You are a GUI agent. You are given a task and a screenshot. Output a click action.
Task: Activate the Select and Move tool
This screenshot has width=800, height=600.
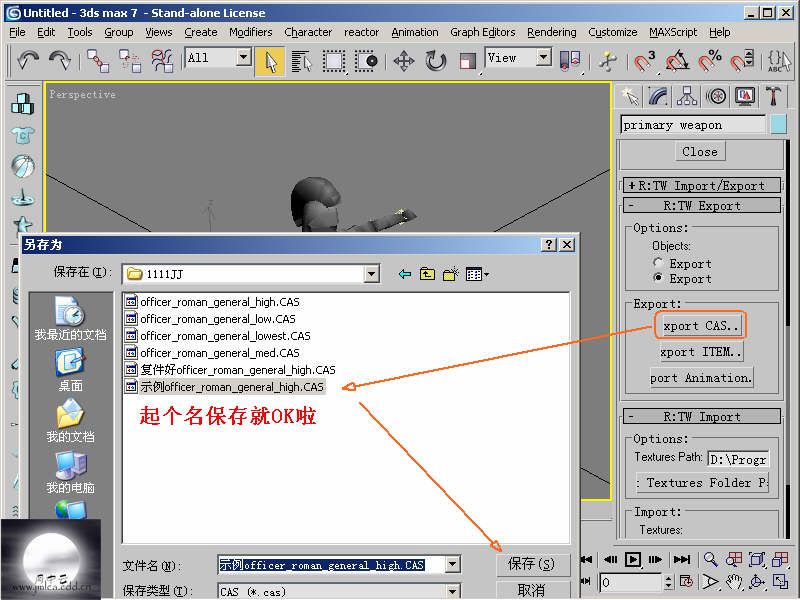tap(404, 60)
